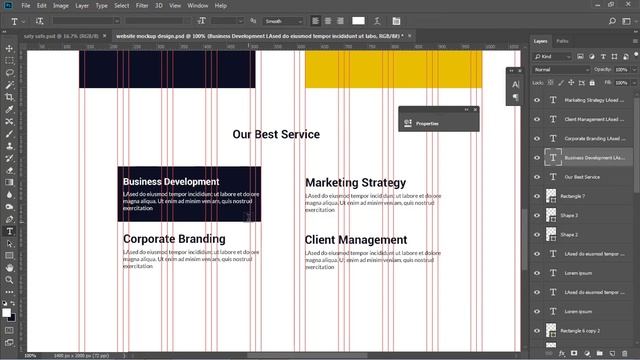Hide the Rectangle 6 copy 2 layer

click(537, 331)
